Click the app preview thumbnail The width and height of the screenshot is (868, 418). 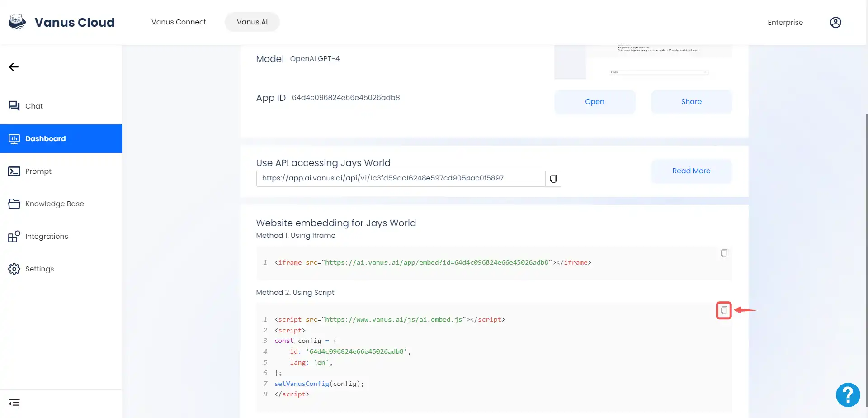pos(643,62)
